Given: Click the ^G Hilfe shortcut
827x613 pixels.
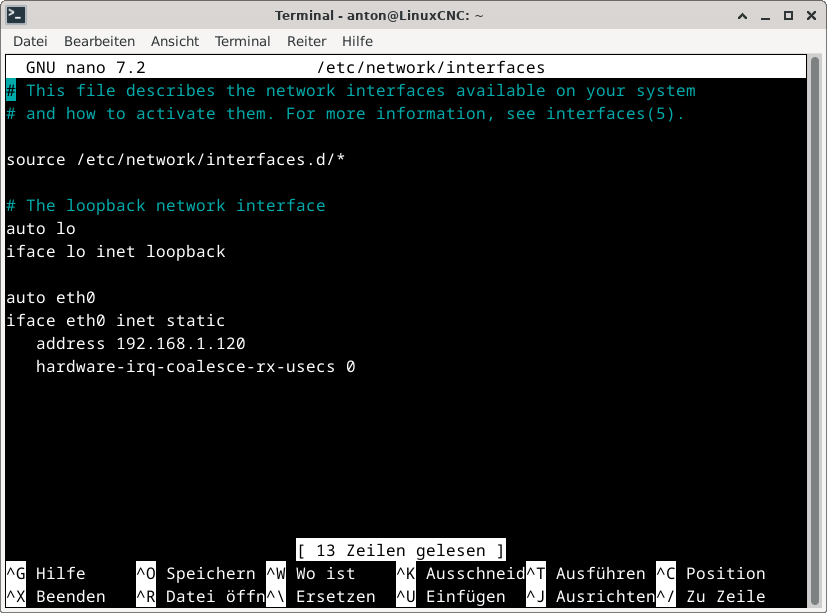Looking at the screenshot, I should point(46,573).
